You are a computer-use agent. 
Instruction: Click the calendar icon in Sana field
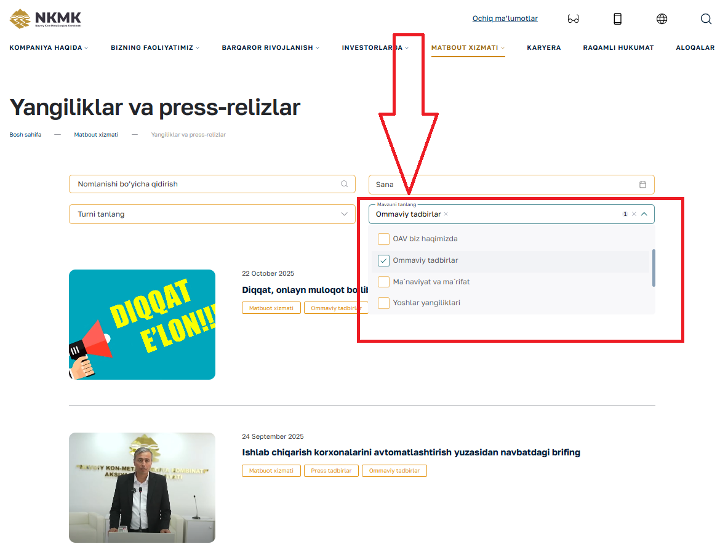(642, 185)
